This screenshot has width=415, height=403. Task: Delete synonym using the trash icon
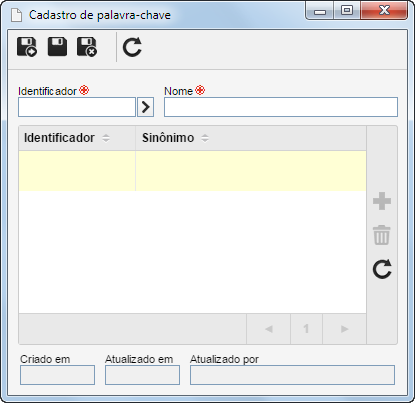(x=382, y=235)
